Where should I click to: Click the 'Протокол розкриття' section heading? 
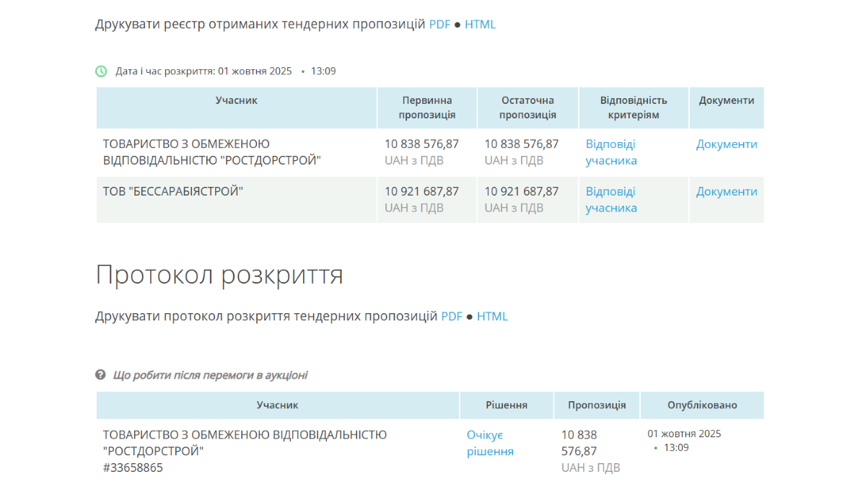click(x=219, y=275)
